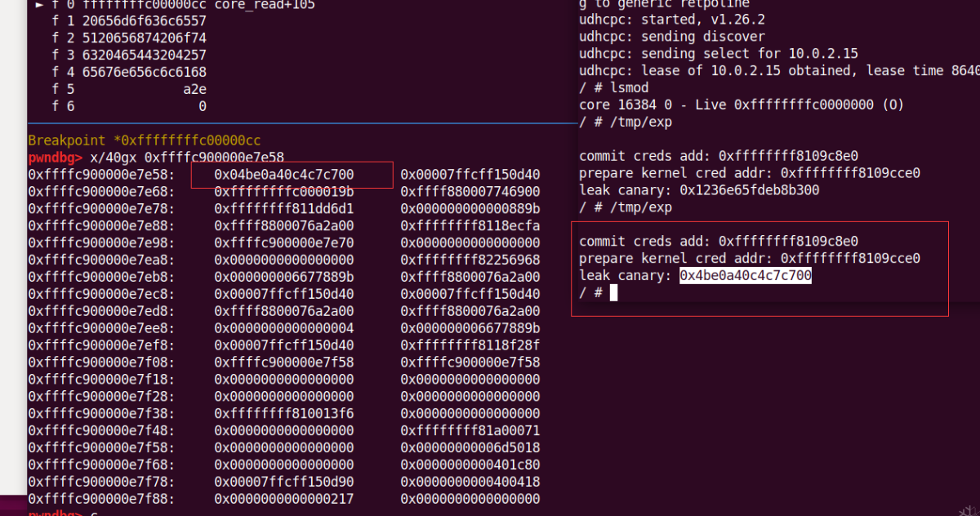Image resolution: width=980 pixels, height=516 pixels.
Task: Click the value 0xffffffff81a00071
Action: tap(470, 432)
